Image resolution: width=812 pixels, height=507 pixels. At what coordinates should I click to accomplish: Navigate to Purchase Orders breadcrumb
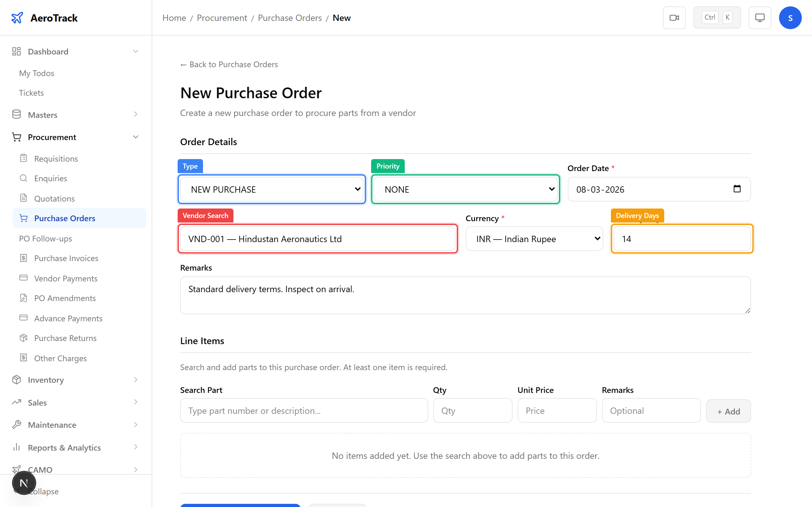pyautogui.click(x=290, y=17)
